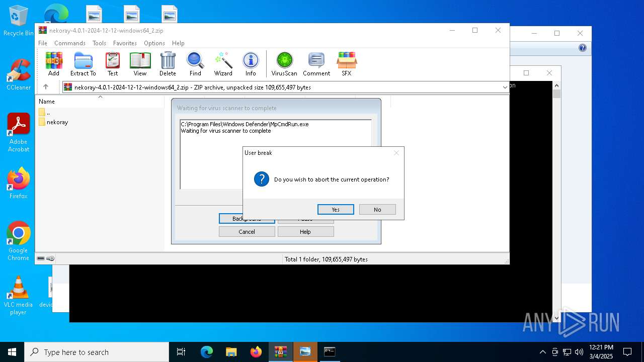The image size is (644, 362).
Task: Open the Help menu
Action: 178,43
